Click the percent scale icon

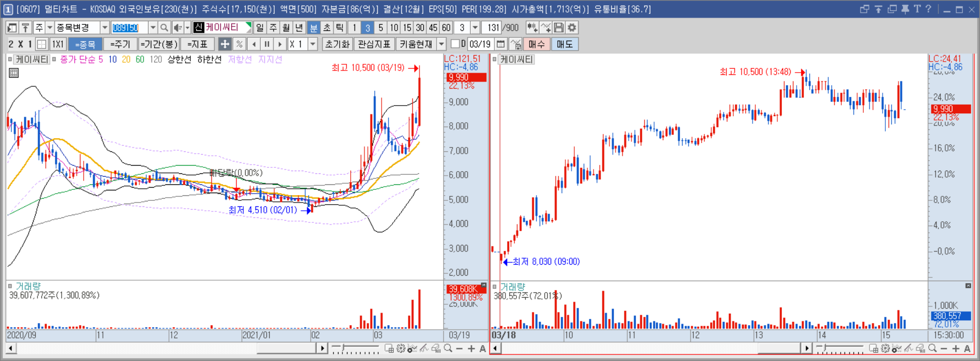coord(239,44)
